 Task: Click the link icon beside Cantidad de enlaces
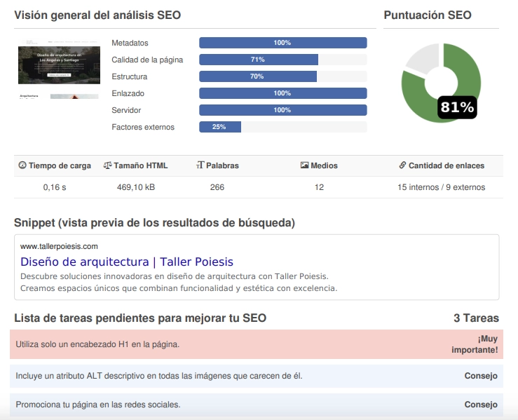click(402, 166)
